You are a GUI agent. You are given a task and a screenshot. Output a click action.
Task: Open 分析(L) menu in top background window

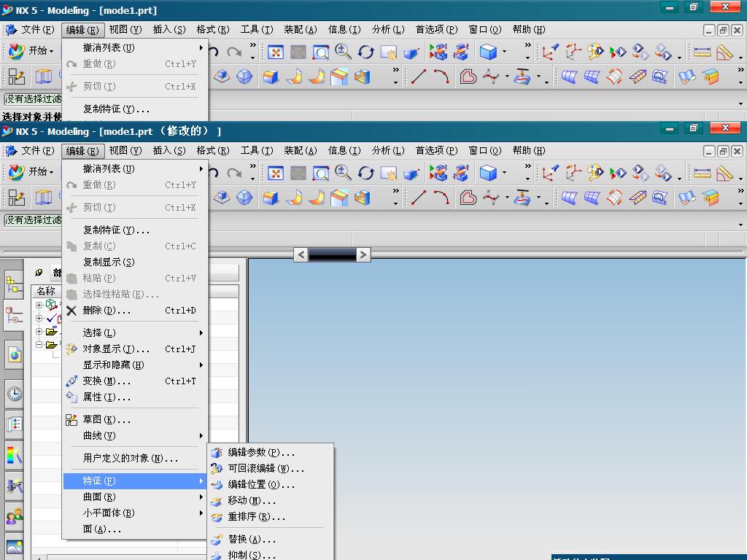pos(388,29)
